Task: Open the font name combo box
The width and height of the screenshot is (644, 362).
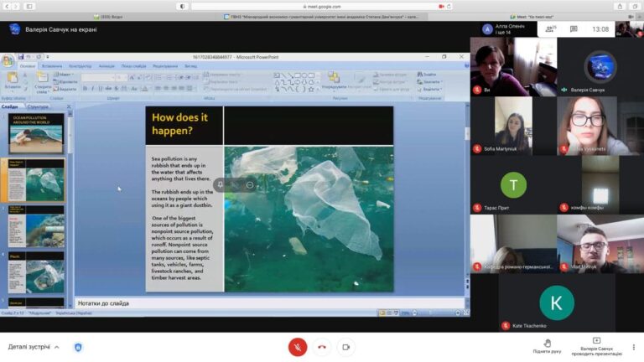Action: [x=98, y=78]
